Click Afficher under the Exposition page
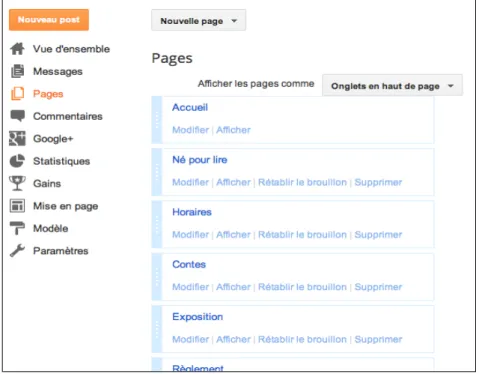Image resolution: width=479 pixels, height=374 pixels. pos(233,339)
